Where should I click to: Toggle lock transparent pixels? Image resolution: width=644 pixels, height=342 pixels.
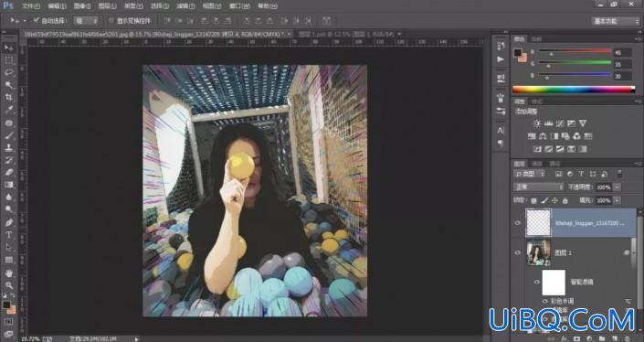[533, 200]
